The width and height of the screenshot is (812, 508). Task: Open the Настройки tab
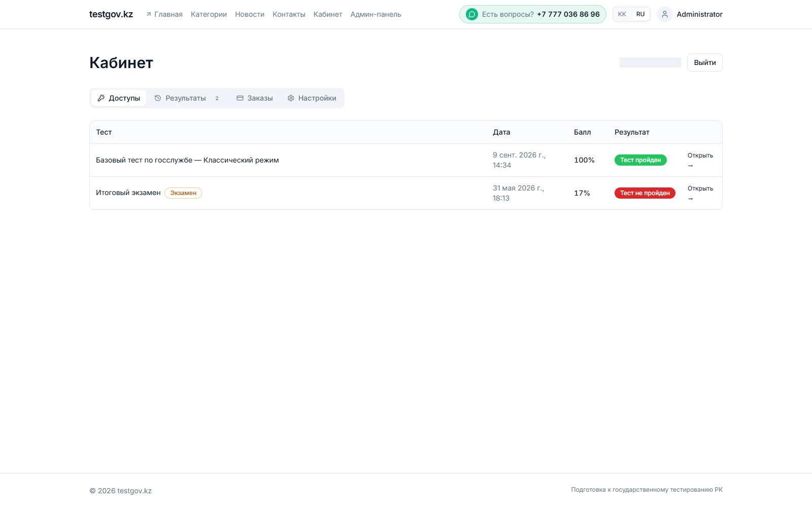click(x=312, y=98)
